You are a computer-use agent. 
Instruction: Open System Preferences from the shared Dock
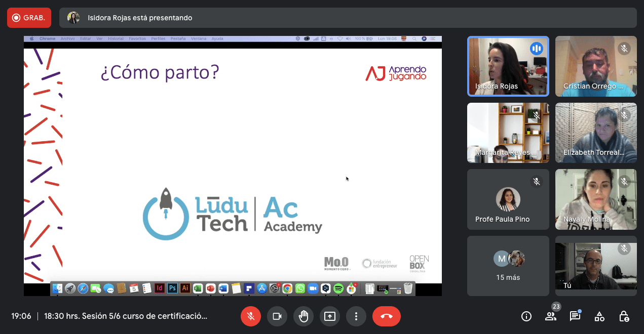click(x=275, y=288)
